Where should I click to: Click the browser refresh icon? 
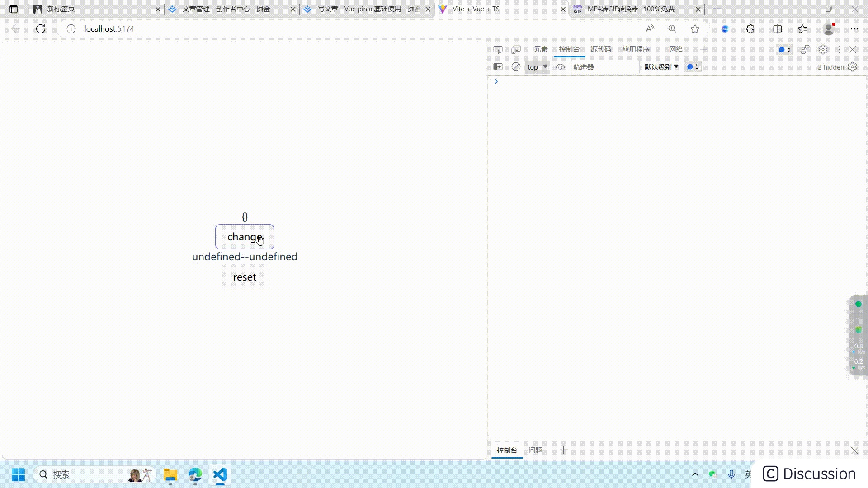41,29
